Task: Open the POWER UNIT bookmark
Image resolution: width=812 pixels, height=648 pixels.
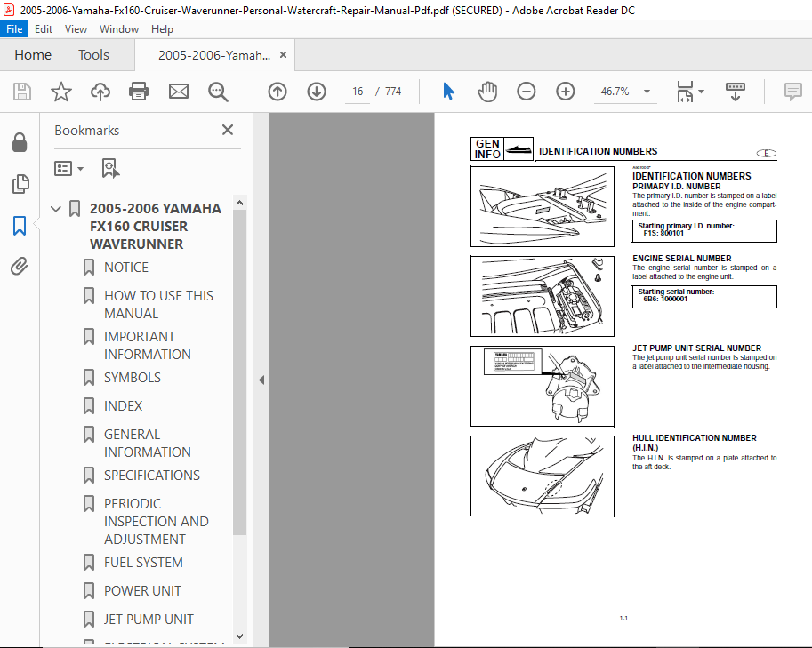Action: click(x=142, y=591)
